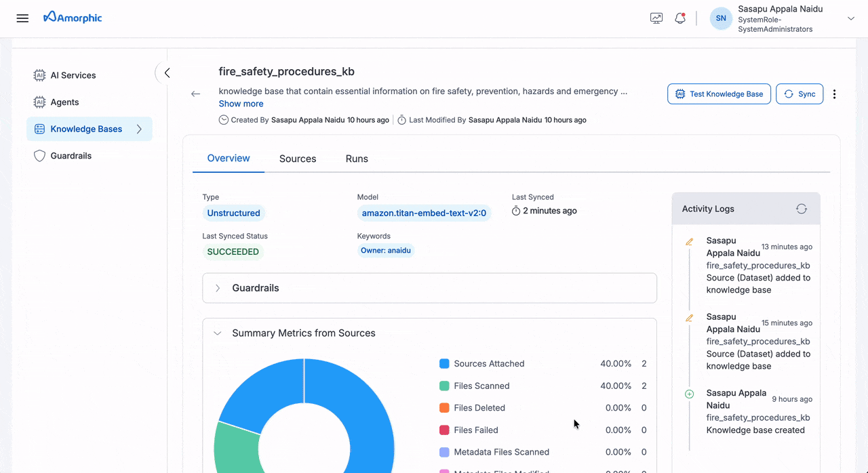This screenshot has height=473, width=868.
Task: Open the Runs tab
Action: [357, 159]
